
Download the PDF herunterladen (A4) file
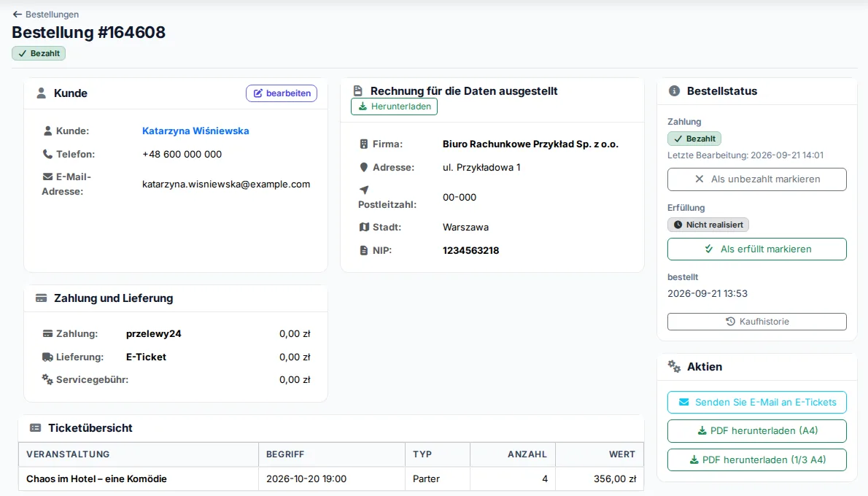(x=756, y=430)
